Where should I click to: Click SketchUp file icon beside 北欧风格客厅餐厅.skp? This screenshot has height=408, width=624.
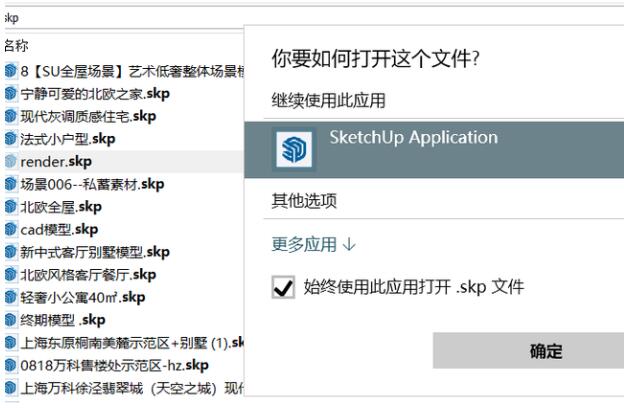point(11,274)
